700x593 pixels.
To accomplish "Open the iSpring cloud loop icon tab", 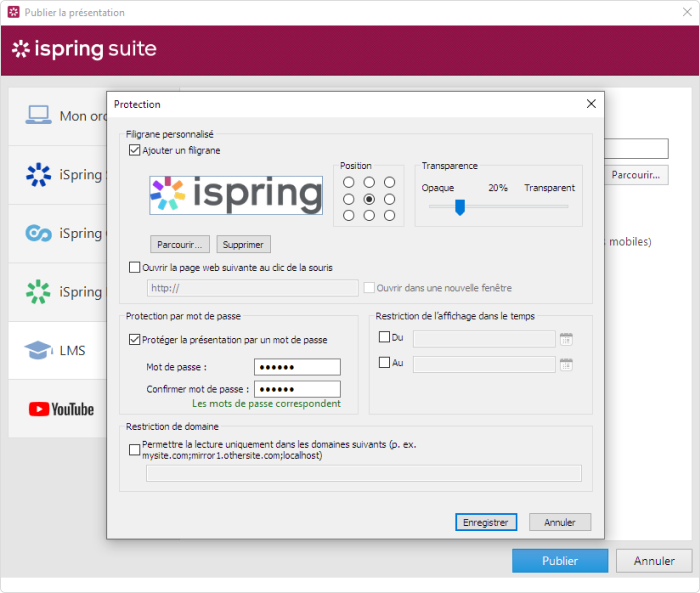I will (38, 233).
